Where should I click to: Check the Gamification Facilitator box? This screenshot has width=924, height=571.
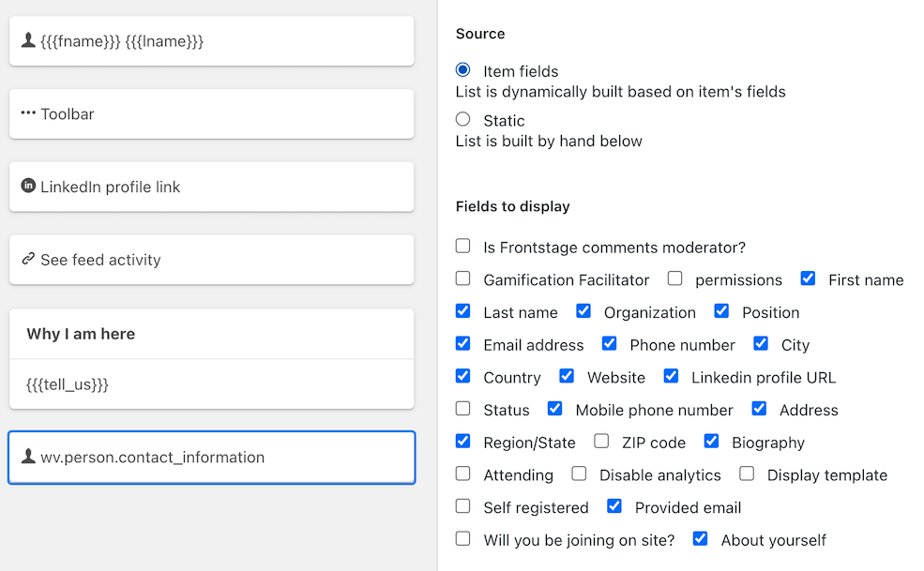462,278
